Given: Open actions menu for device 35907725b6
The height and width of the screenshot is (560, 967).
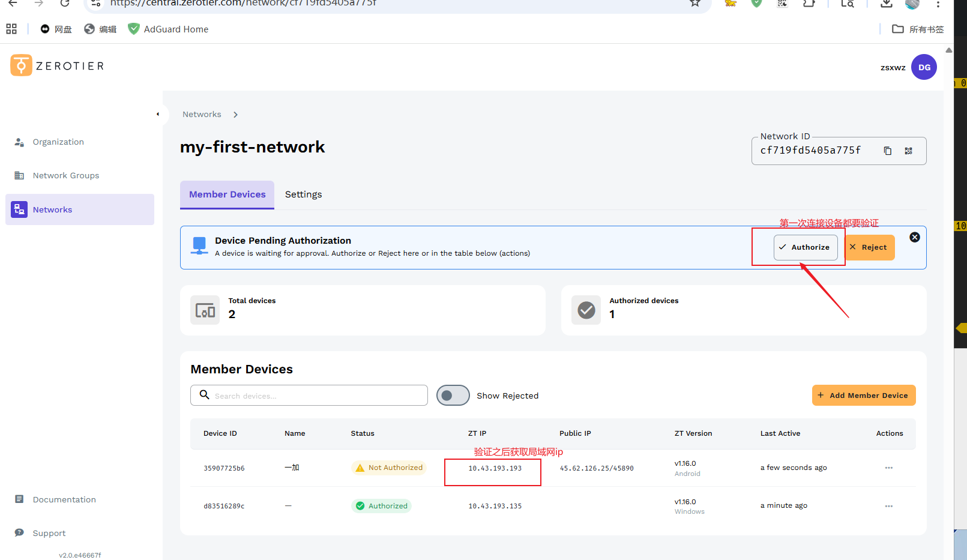Looking at the screenshot, I should tap(888, 468).
